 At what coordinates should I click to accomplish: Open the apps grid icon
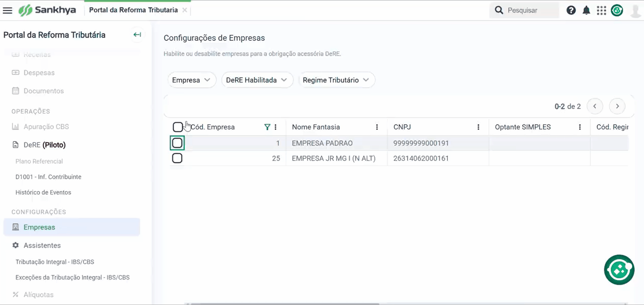(602, 10)
